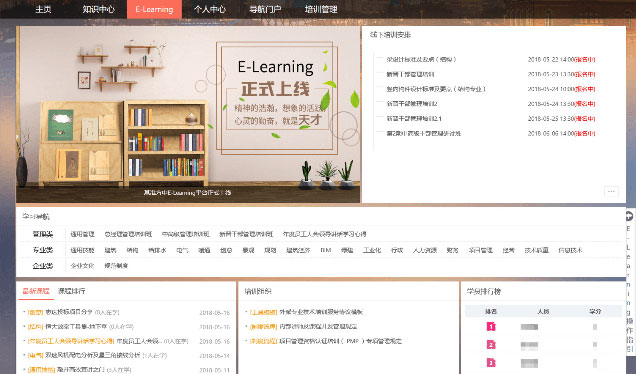The height and width of the screenshot is (374, 636).
Task: Select the 人力资源 category link
Action: click(425, 250)
